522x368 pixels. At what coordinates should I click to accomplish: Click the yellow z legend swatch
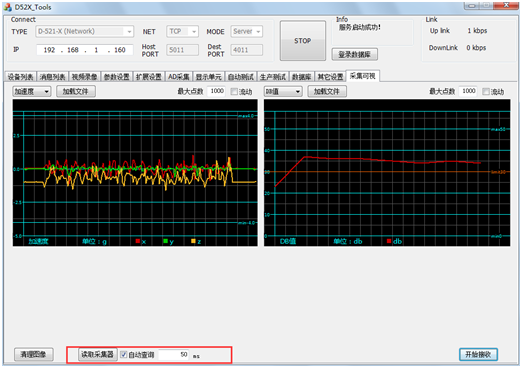coord(193,241)
